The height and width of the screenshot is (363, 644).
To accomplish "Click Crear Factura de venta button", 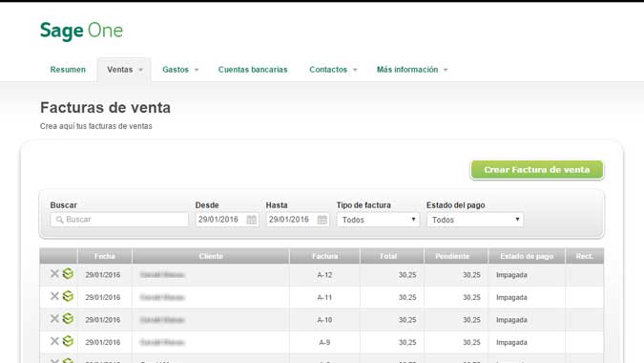I will click(x=537, y=170).
